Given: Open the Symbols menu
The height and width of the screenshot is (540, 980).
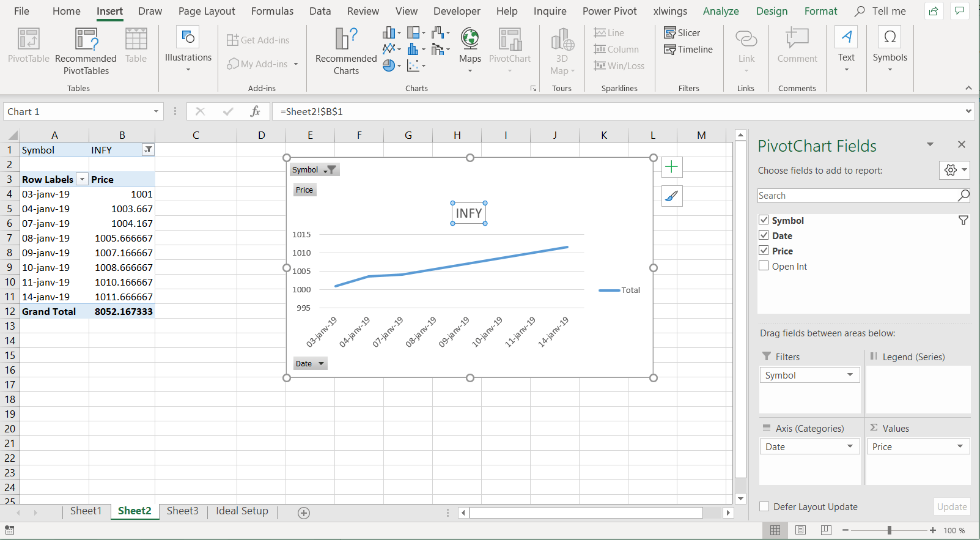Looking at the screenshot, I should (890, 50).
